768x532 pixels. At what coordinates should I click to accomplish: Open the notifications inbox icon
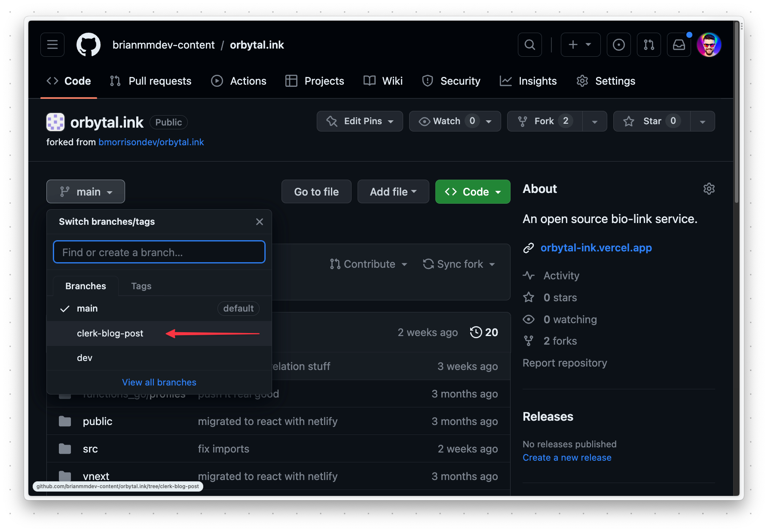pos(679,44)
